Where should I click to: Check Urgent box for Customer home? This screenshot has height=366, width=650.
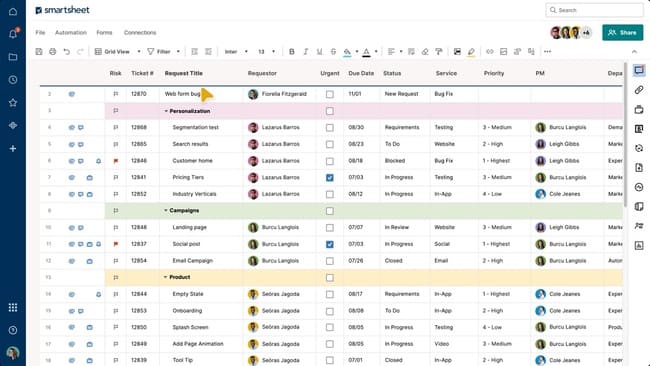tap(330, 161)
